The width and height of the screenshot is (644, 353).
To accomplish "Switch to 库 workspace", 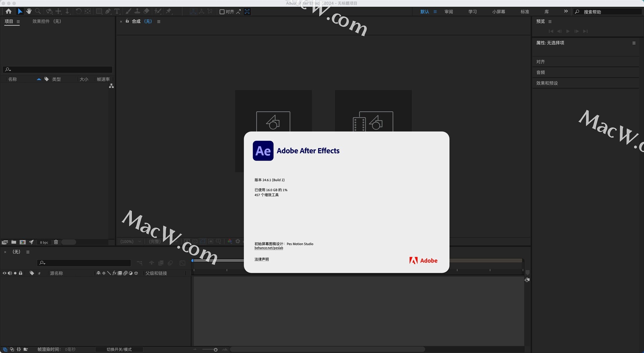I will point(546,12).
